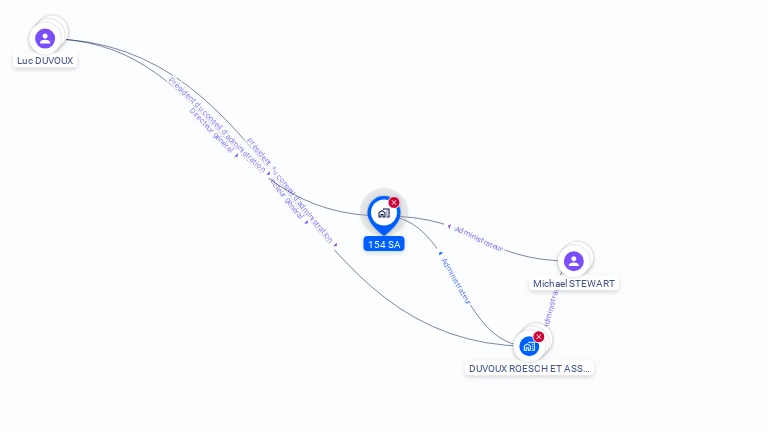Viewport: 768px width, 432px height.
Task: Click the DUVOUX ROESCH ET ASS... label
Action: pyautogui.click(x=529, y=368)
